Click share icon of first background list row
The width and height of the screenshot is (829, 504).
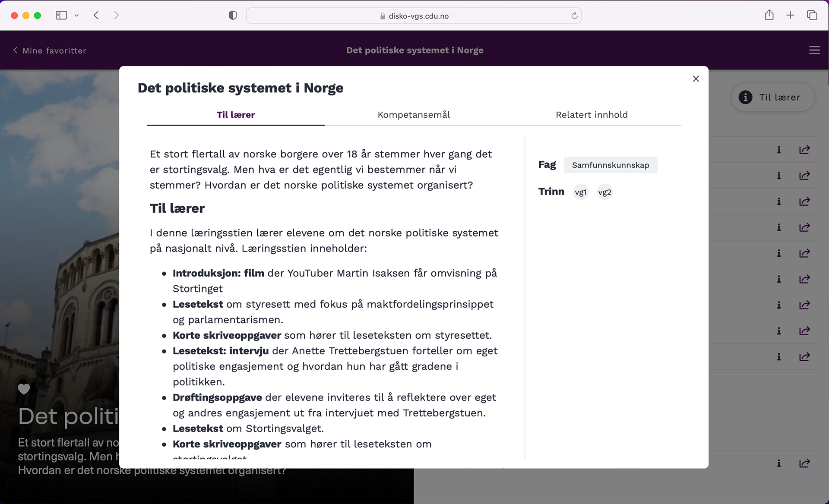pyautogui.click(x=804, y=150)
